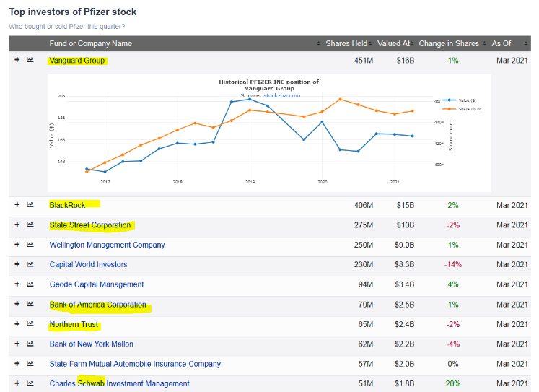
Task: Toggle Share count series in chart legend
Action: (x=462, y=109)
